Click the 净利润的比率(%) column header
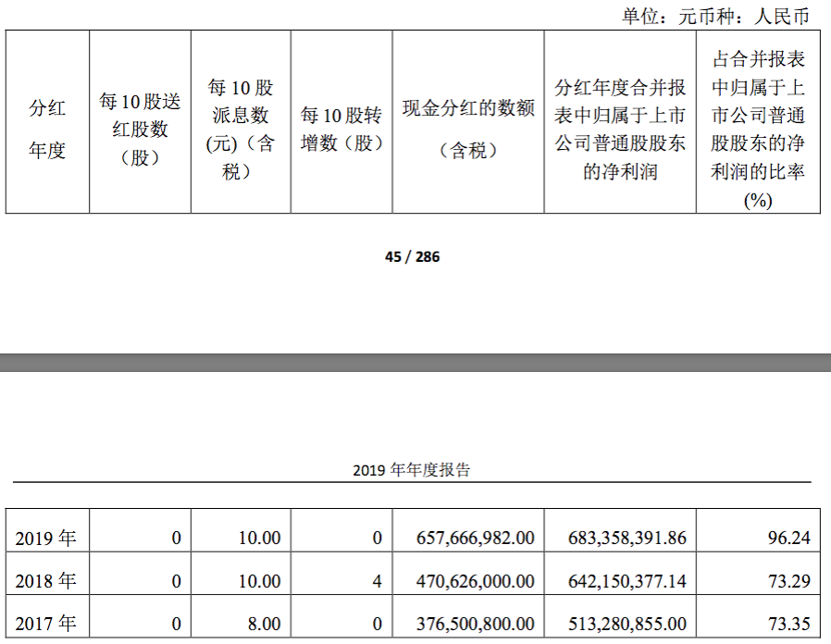The height and width of the screenshot is (644, 831). click(x=758, y=129)
